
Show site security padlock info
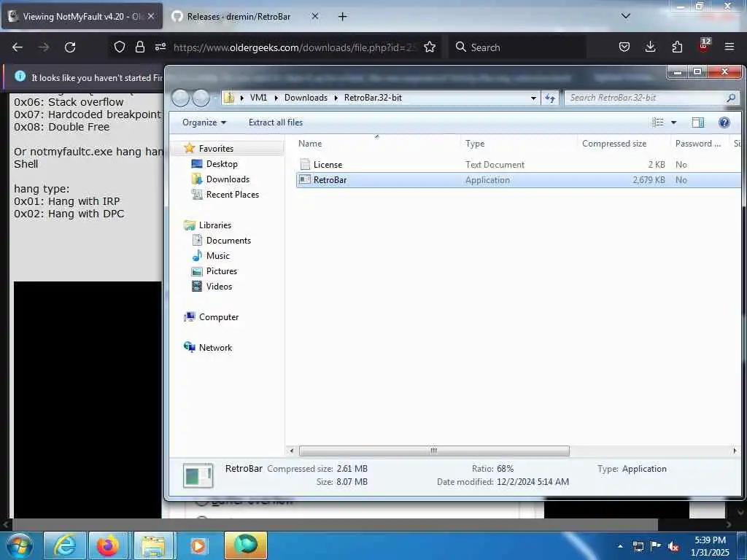pyautogui.click(x=139, y=47)
